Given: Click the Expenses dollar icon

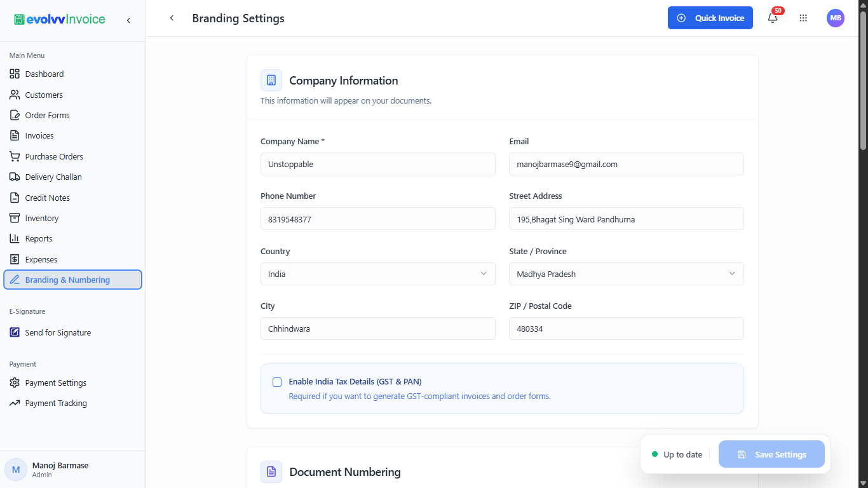Looking at the screenshot, I should [x=15, y=259].
